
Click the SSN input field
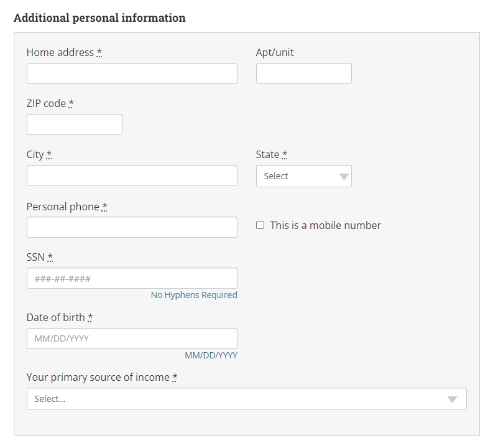(132, 278)
